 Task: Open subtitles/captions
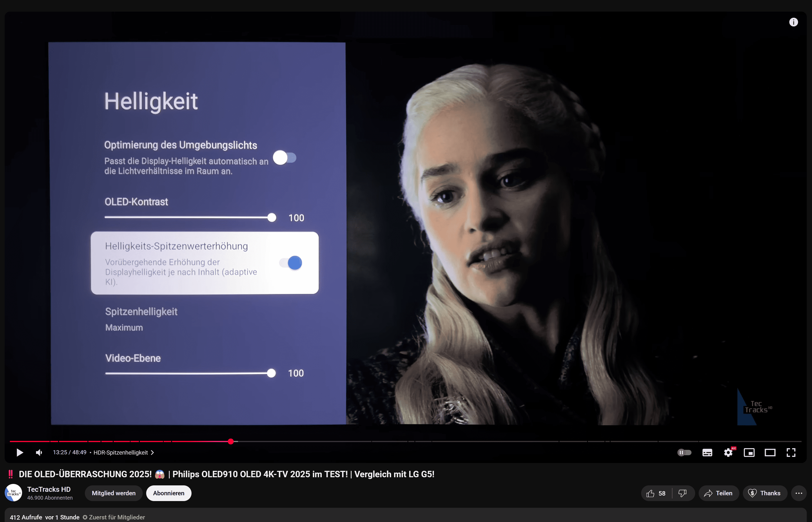pos(707,453)
